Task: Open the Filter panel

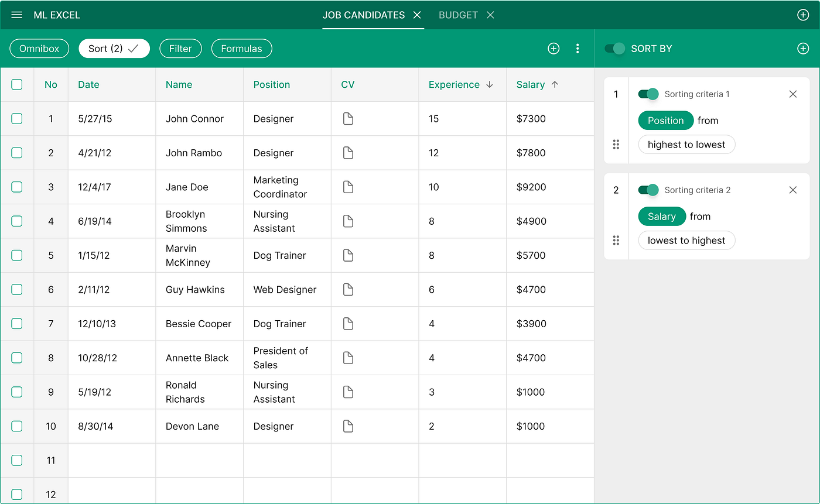Action: [180, 49]
